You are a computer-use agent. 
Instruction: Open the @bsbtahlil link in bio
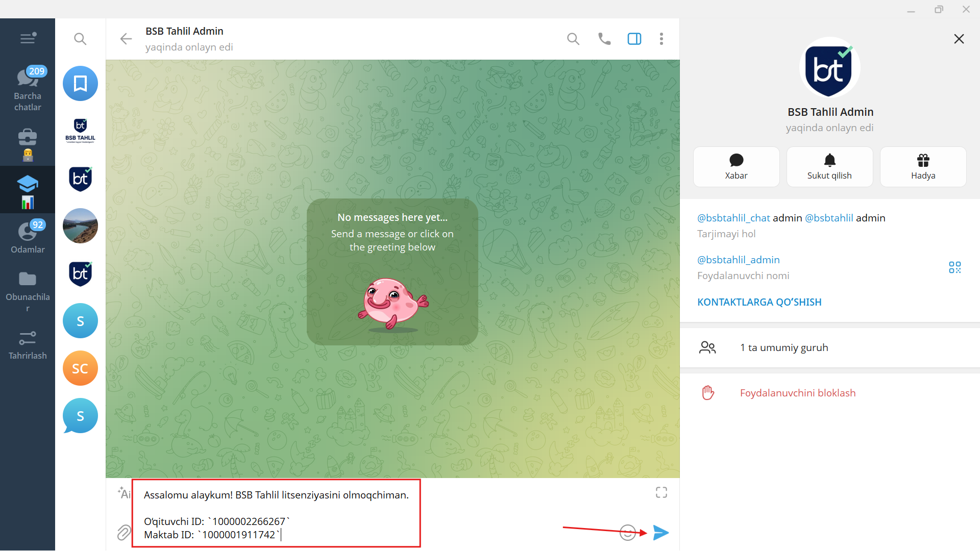(x=829, y=218)
